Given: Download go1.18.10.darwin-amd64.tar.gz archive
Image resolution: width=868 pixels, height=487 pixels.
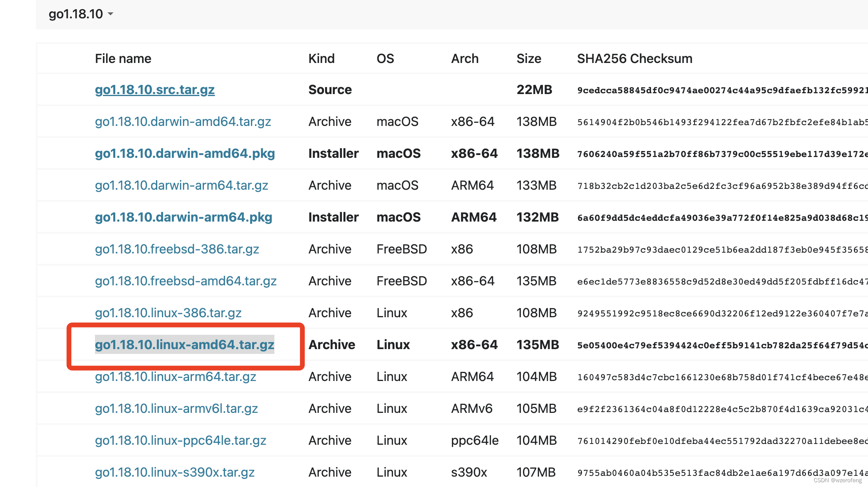Looking at the screenshot, I should (x=183, y=122).
